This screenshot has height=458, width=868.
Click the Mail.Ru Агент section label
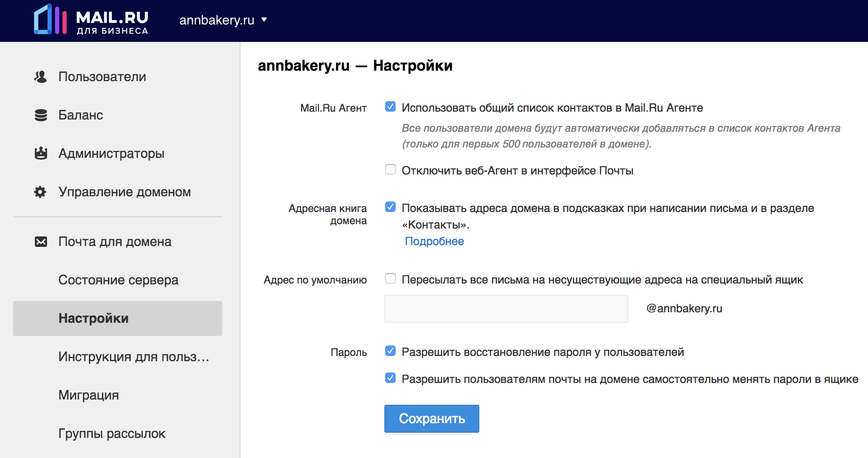333,108
